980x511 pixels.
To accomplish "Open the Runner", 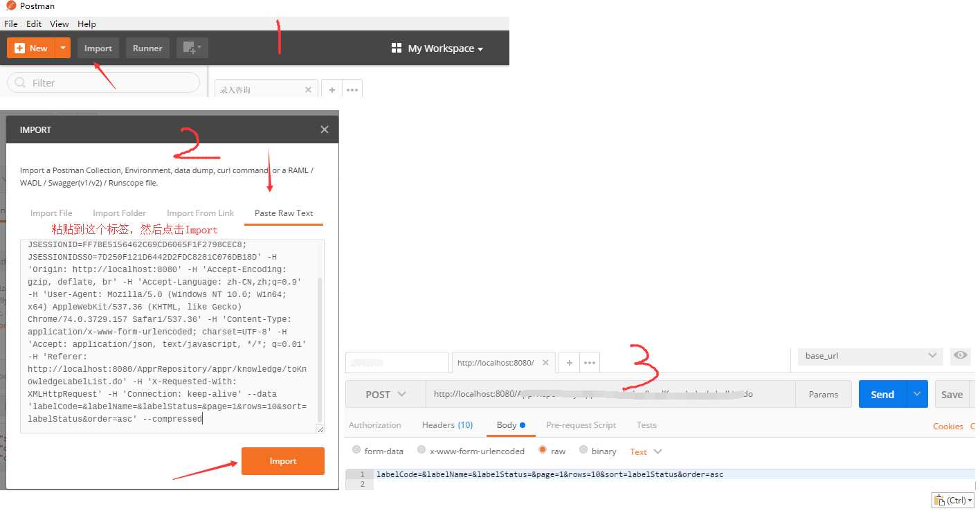I will 147,48.
